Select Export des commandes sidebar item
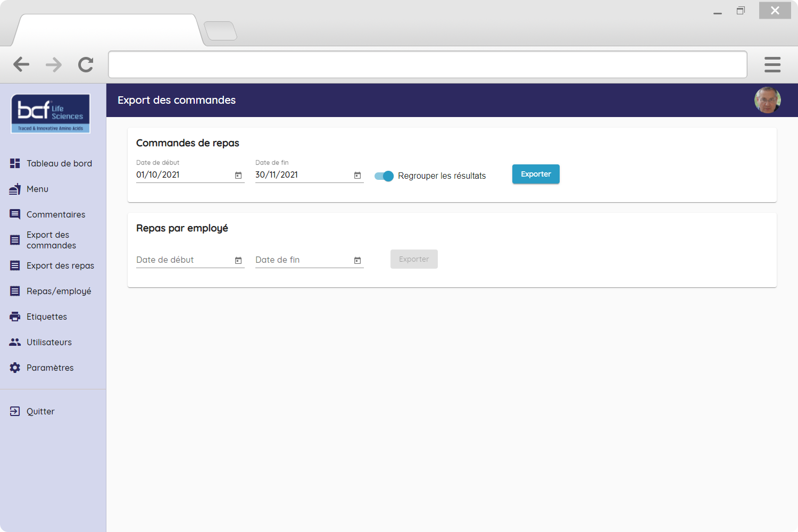The image size is (798, 532). [x=53, y=240]
